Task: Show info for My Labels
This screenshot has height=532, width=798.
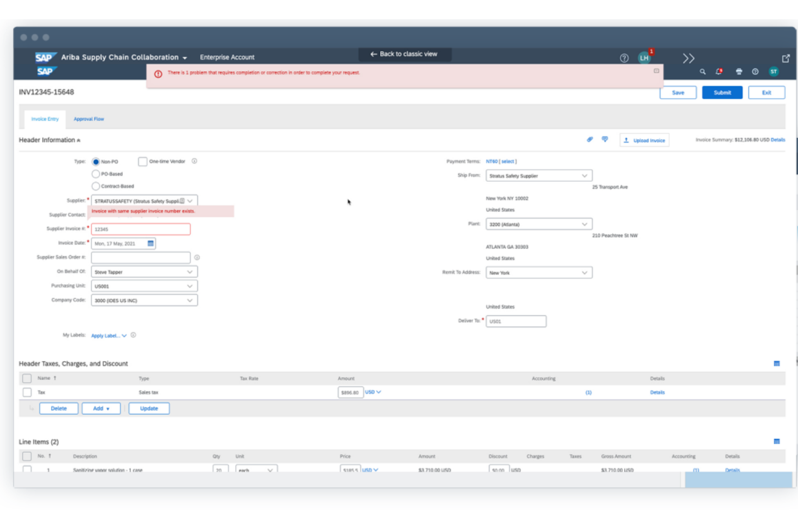Action: tap(133, 335)
